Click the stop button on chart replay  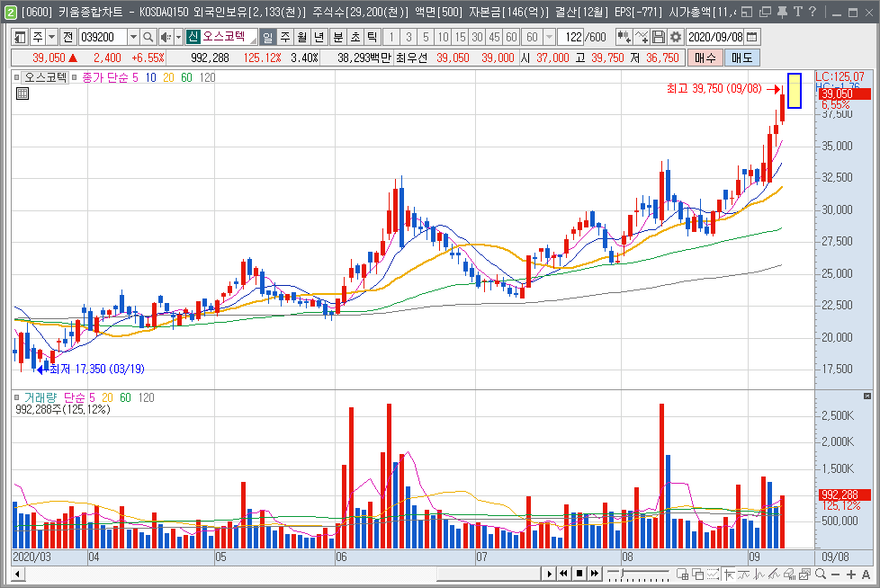[579, 574]
